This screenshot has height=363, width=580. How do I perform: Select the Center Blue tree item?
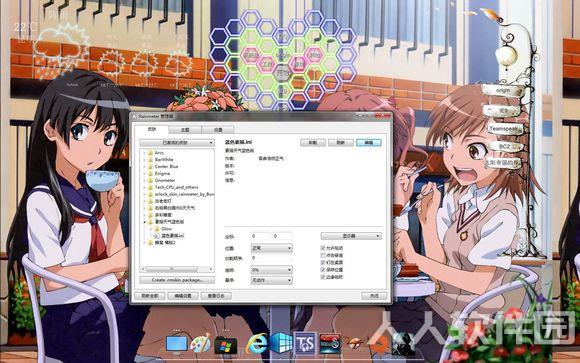166,167
